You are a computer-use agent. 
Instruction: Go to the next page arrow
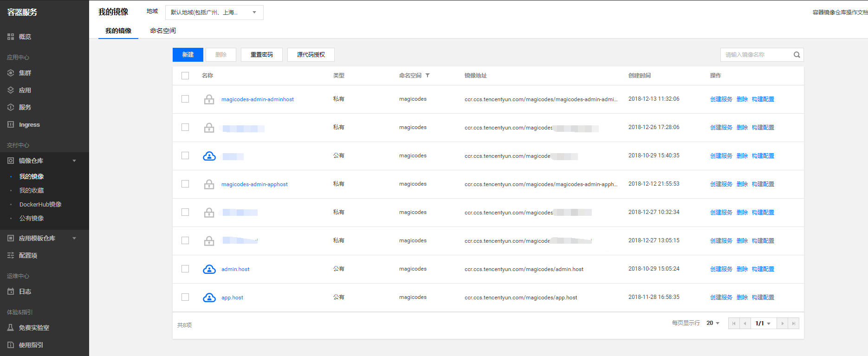click(x=783, y=324)
